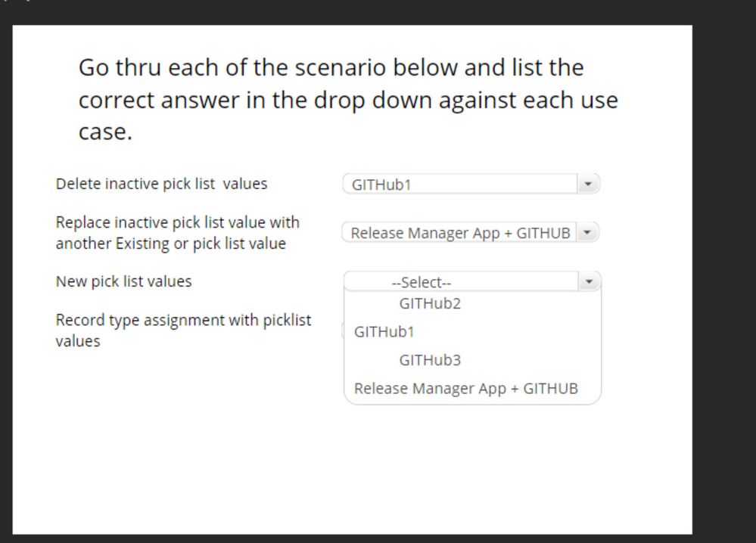This screenshot has height=543, width=756.
Task: Click the 'New pick list values' label
Action: click(x=123, y=281)
